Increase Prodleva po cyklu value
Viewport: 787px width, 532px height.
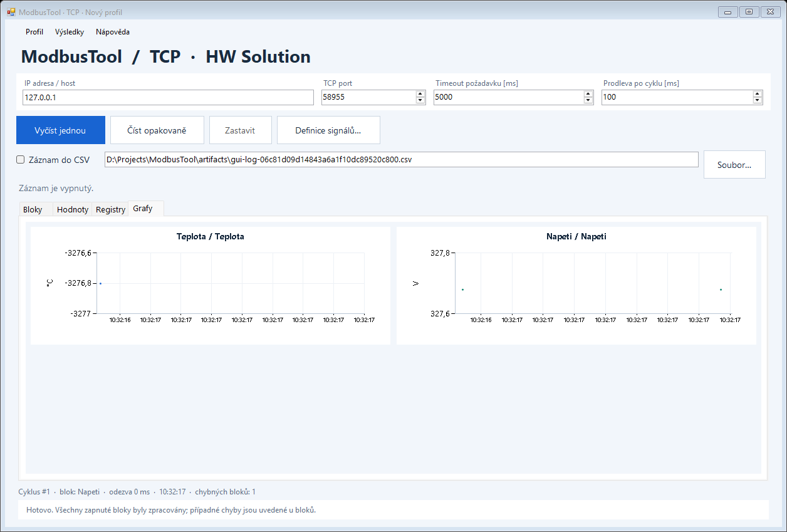pos(757,94)
